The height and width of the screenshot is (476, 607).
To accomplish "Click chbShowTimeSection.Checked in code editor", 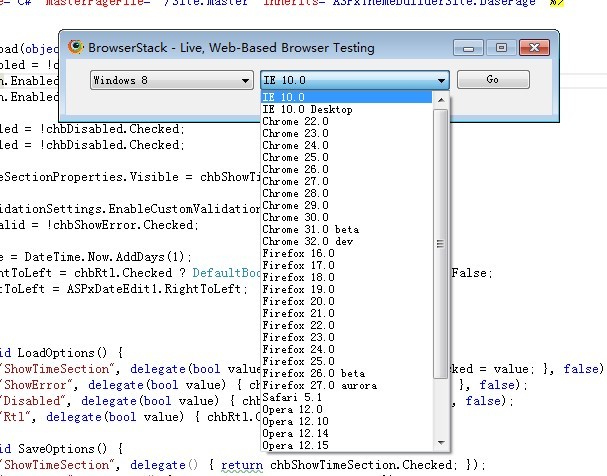I will (361, 464).
